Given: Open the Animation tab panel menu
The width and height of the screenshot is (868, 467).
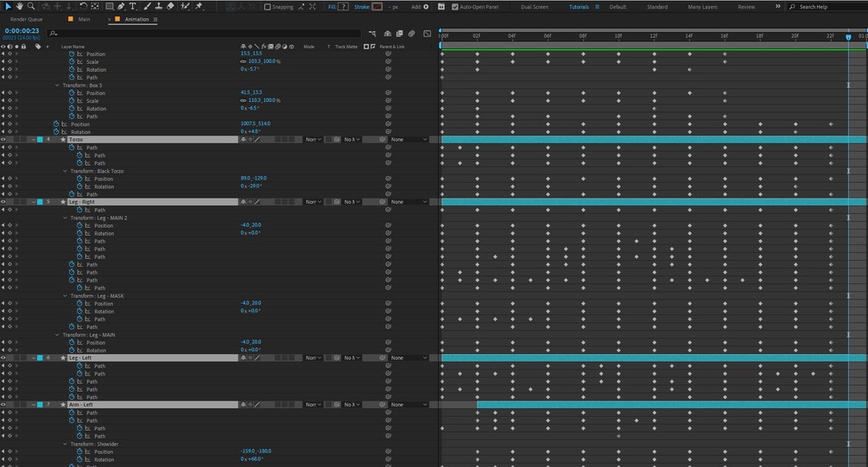Looking at the screenshot, I should pyautogui.click(x=155, y=19).
